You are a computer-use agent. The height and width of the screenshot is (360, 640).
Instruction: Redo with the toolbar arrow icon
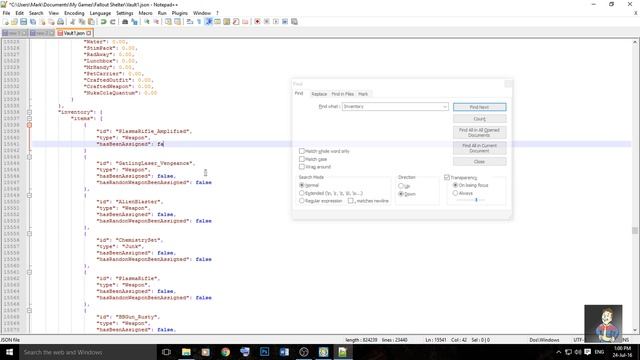point(113,22)
